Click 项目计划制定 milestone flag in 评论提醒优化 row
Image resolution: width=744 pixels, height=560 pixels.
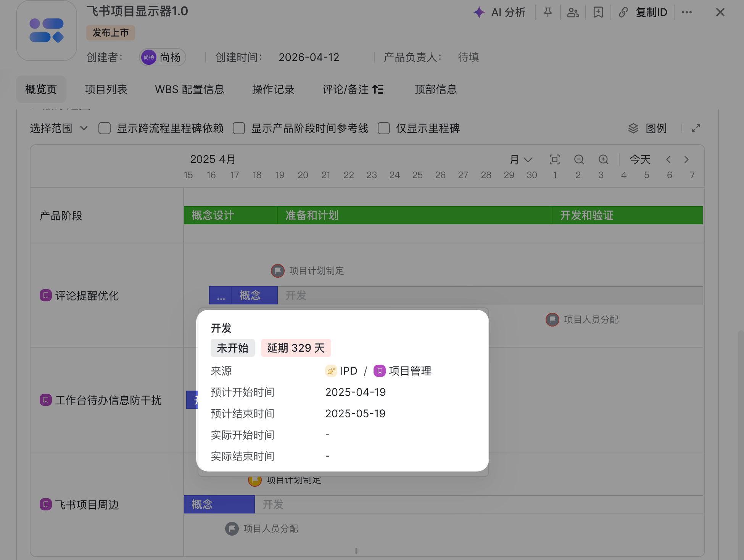(x=278, y=271)
